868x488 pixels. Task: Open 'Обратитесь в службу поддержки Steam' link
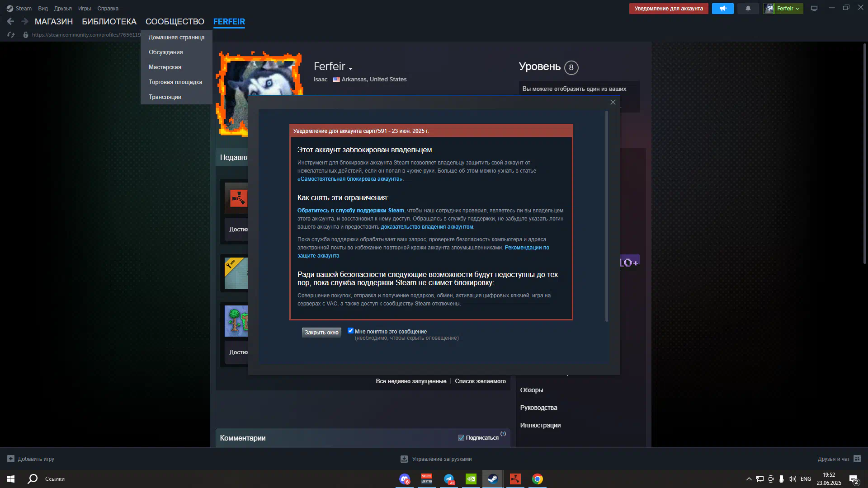tap(351, 211)
